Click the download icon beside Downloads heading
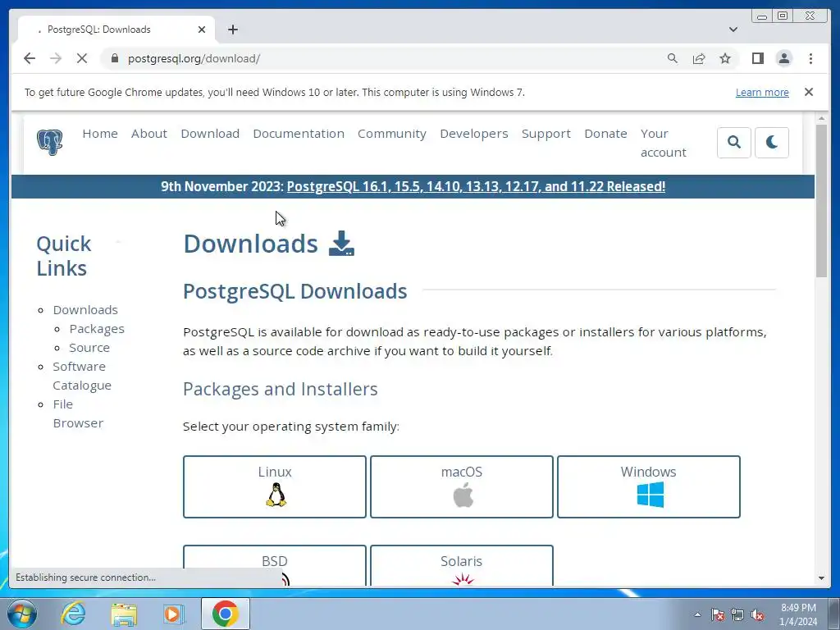840x630 pixels. tap(341, 243)
